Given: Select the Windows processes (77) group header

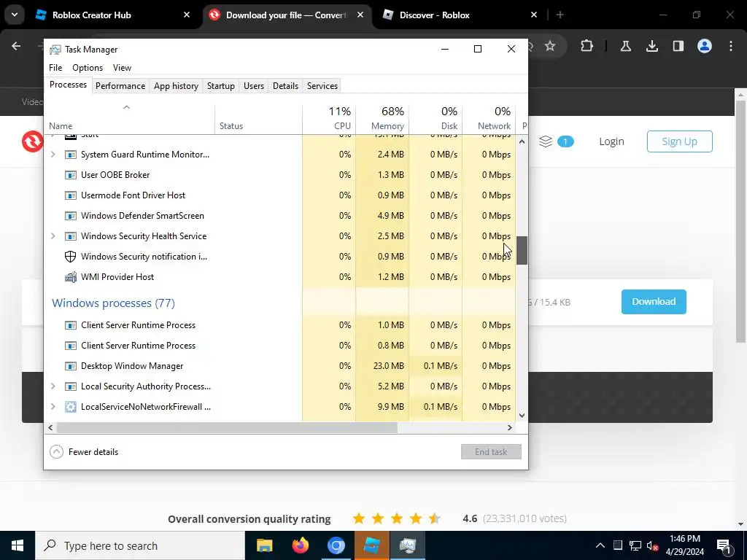Looking at the screenshot, I should [113, 303].
